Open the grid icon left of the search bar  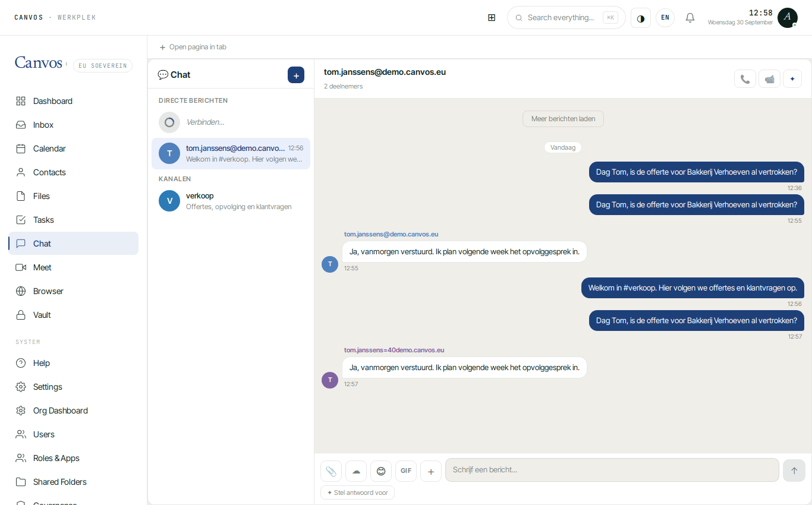pos(492,18)
